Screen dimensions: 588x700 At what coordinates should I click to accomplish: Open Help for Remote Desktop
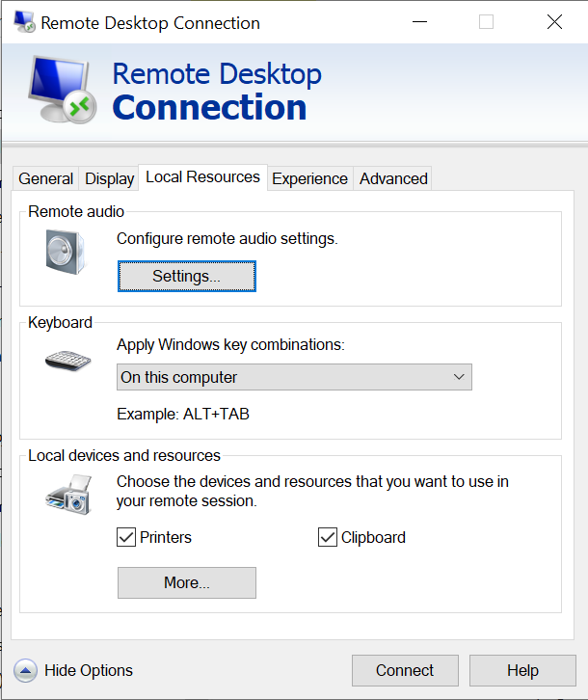(522, 670)
